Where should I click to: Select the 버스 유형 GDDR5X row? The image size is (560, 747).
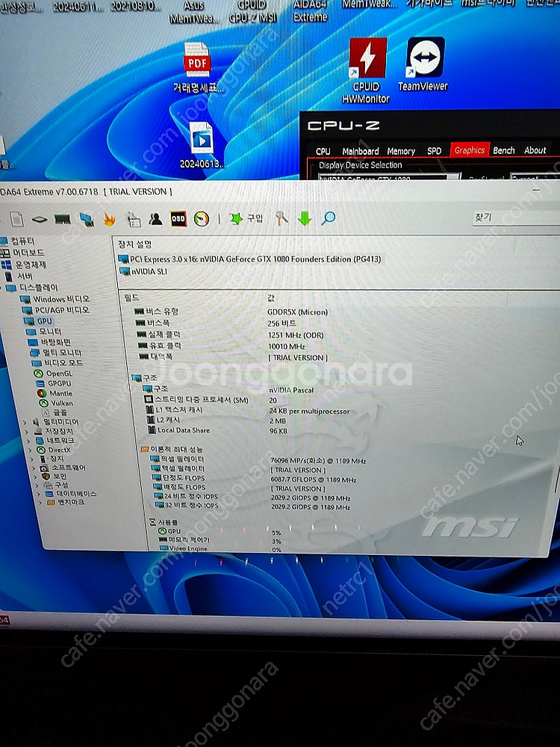(232, 312)
